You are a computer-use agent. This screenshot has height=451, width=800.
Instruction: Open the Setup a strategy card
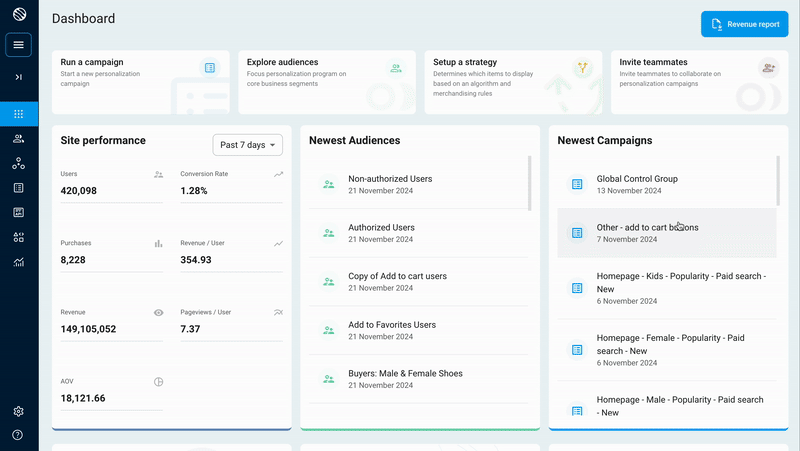pyautogui.click(x=513, y=82)
